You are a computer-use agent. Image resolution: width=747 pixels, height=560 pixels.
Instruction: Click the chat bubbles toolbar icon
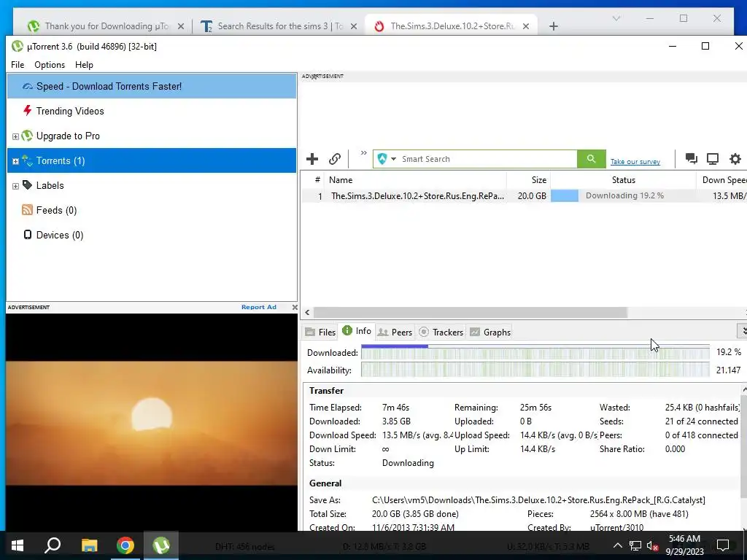(x=692, y=158)
